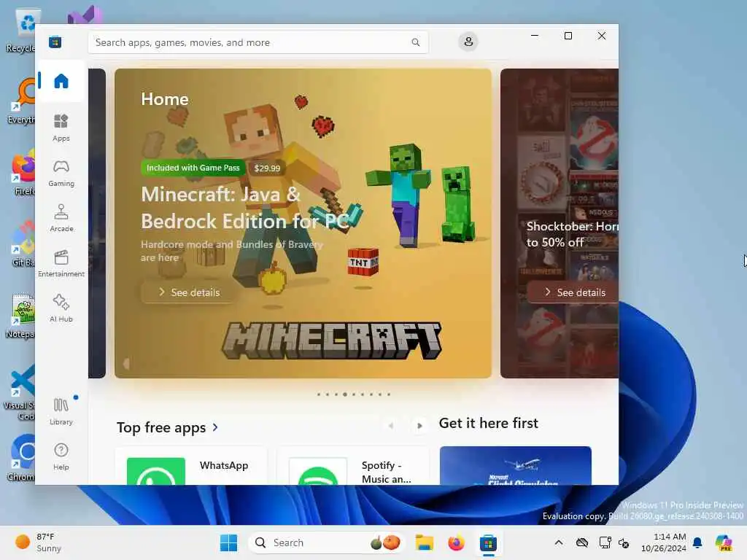Image resolution: width=747 pixels, height=560 pixels.
Task: Select the highlighted carousel page dot
Action: click(345, 394)
